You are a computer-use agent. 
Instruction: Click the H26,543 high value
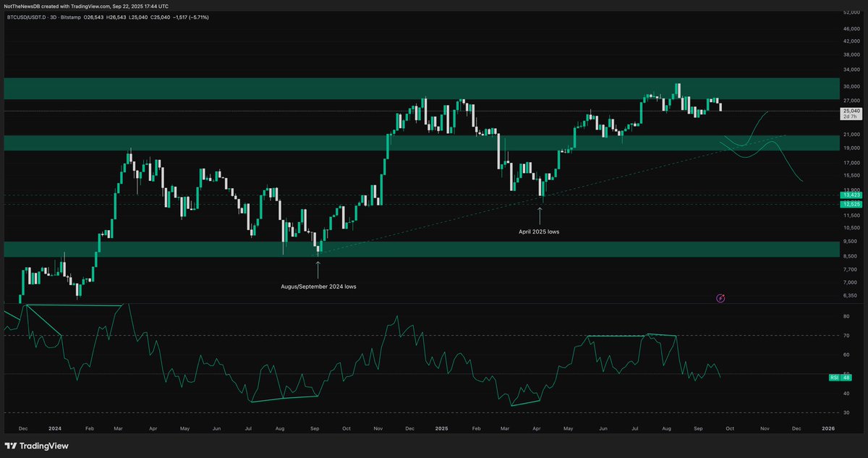coord(116,17)
